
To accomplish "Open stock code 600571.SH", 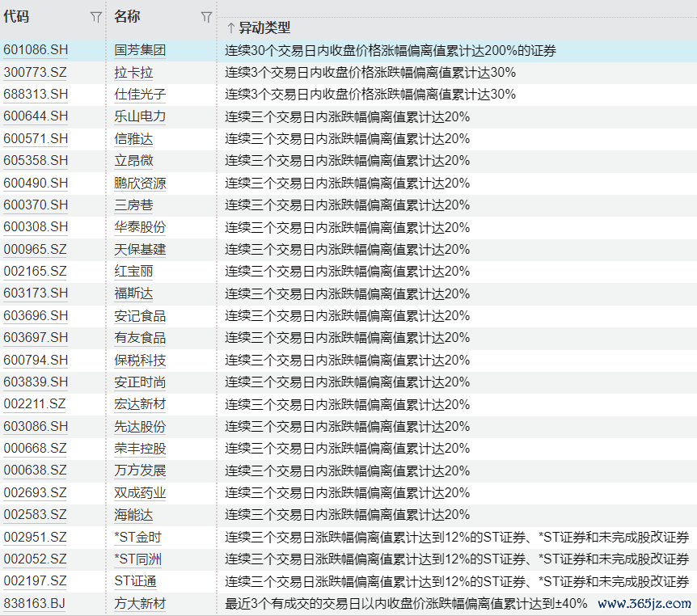I will (x=36, y=139).
